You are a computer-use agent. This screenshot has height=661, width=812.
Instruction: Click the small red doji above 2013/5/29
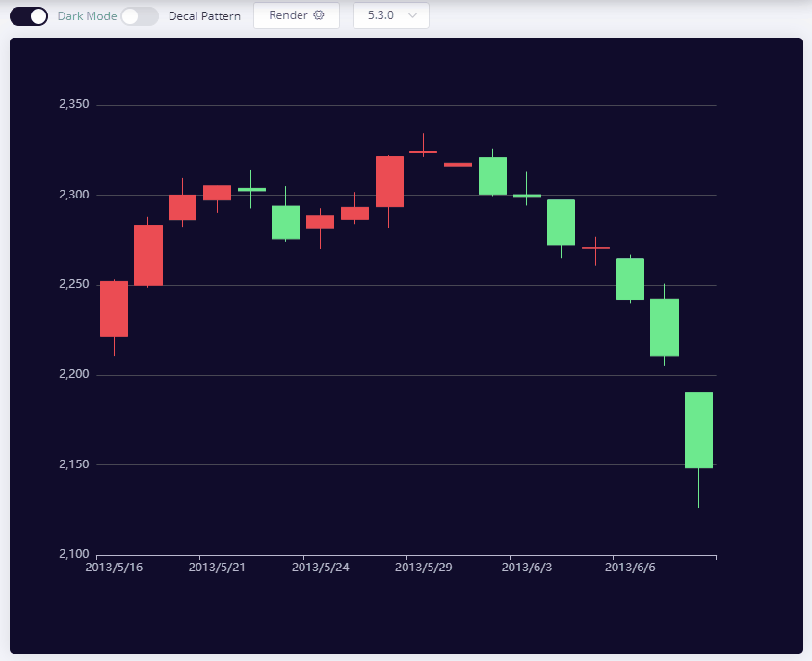[x=421, y=151]
